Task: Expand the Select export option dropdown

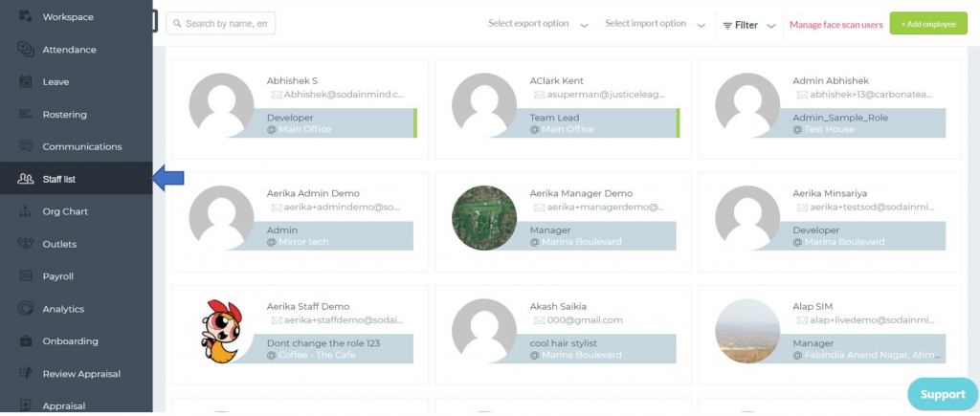Action: pos(538,24)
